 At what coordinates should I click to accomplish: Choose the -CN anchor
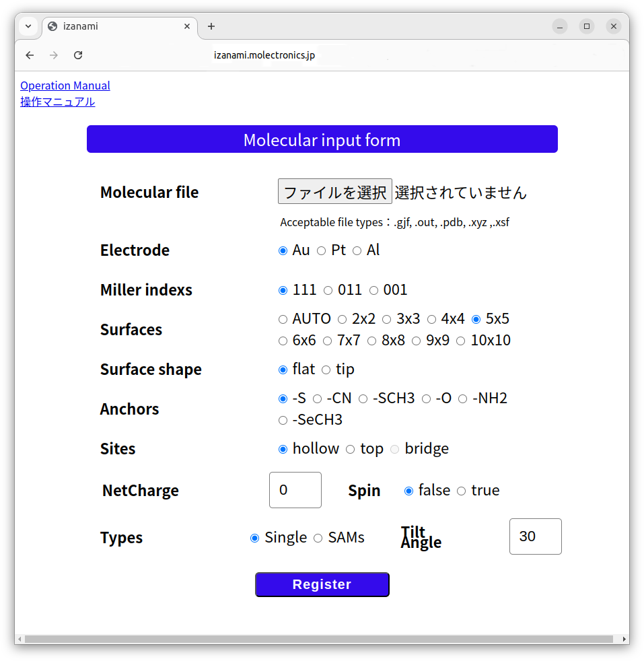coord(318,398)
